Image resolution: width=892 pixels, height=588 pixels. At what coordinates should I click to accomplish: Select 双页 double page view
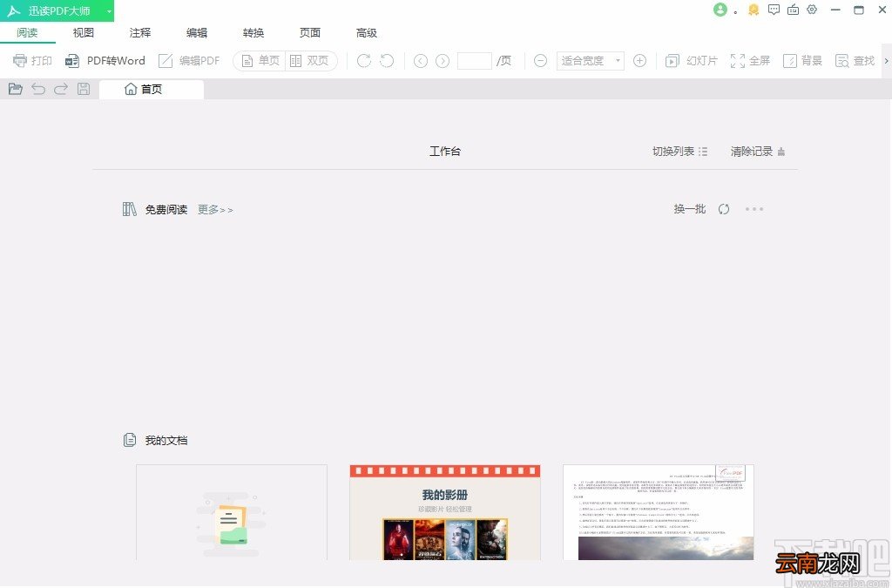[x=309, y=60]
